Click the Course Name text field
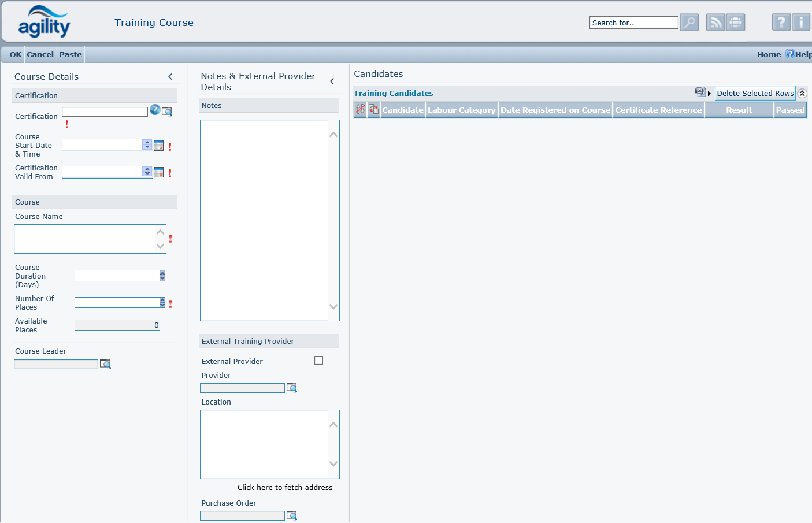This screenshot has width=812, height=523. tap(85, 239)
